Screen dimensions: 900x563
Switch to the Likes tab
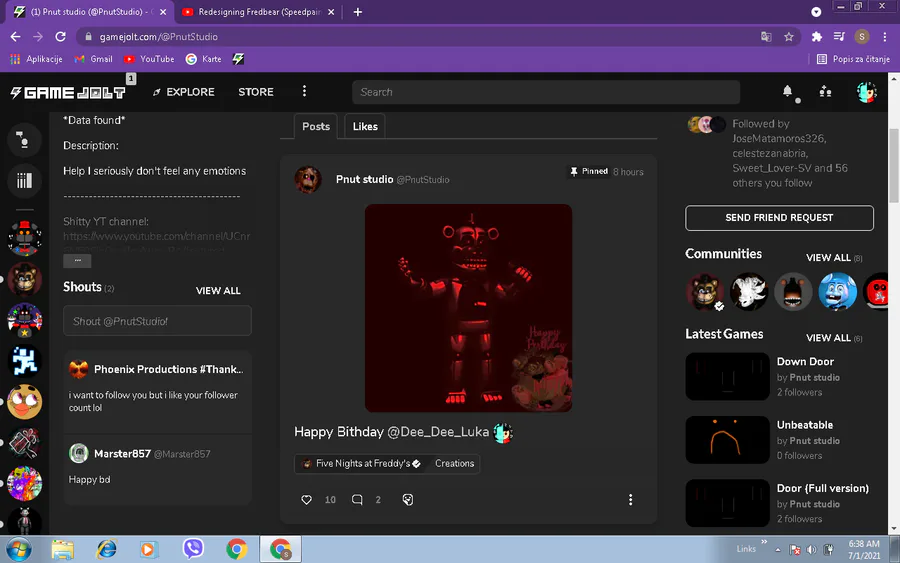tap(365, 126)
